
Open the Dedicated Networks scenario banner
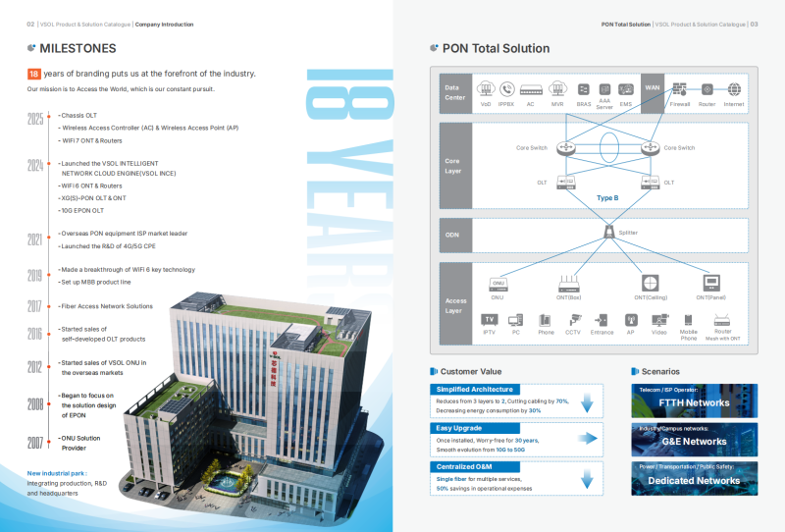click(x=694, y=476)
